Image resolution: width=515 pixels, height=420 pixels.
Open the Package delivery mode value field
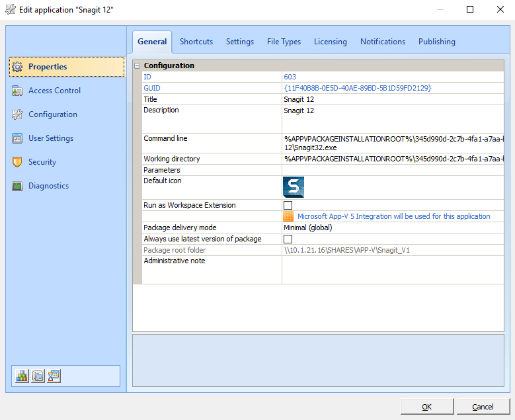[x=392, y=228]
